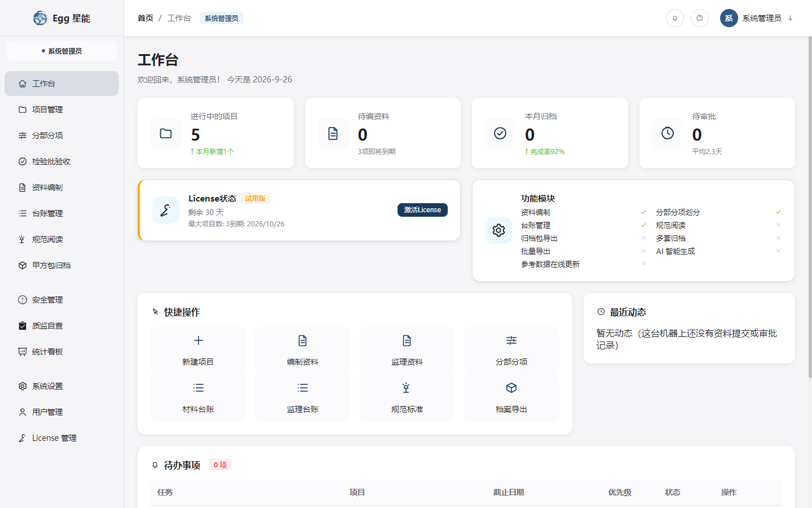
Task: Open 质监自查 in the sidebar
Action: point(61,326)
